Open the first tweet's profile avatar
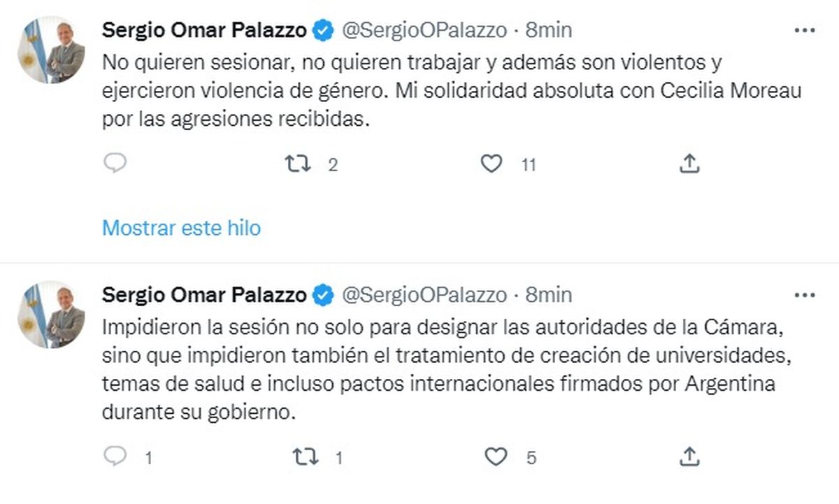 (51, 50)
